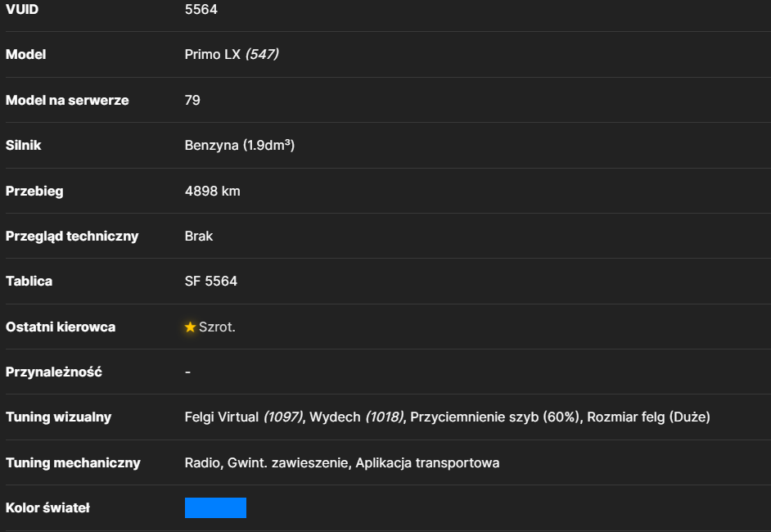Select the Radio mechanical tuning item
Viewport: 771px width, 532px height.
click(x=203, y=462)
